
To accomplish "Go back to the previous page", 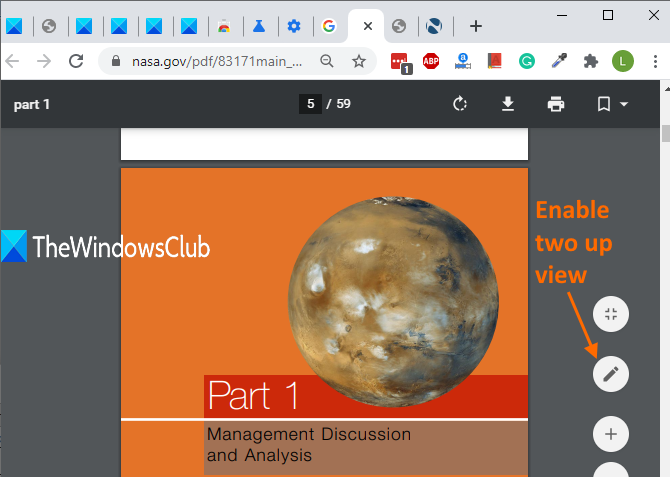I will click(x=12, y=62).
